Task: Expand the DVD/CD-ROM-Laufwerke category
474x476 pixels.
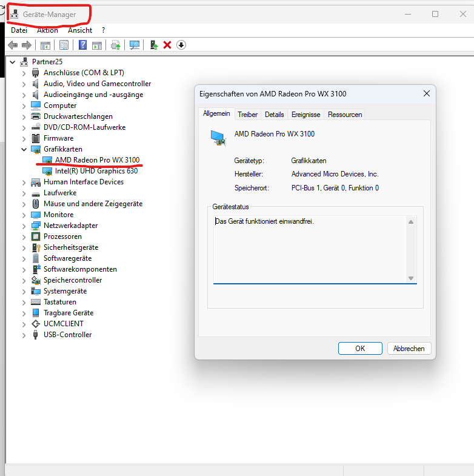Action: (24, 127)
